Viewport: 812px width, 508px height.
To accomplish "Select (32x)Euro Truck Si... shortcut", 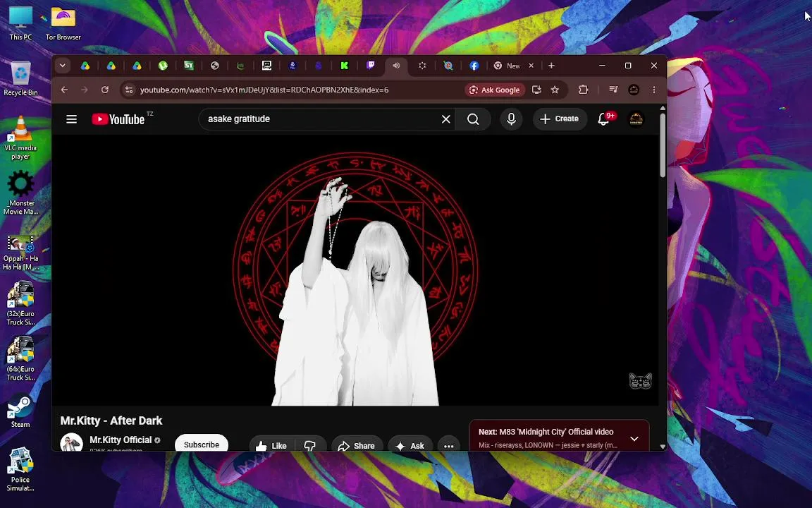I will [20, 303].
